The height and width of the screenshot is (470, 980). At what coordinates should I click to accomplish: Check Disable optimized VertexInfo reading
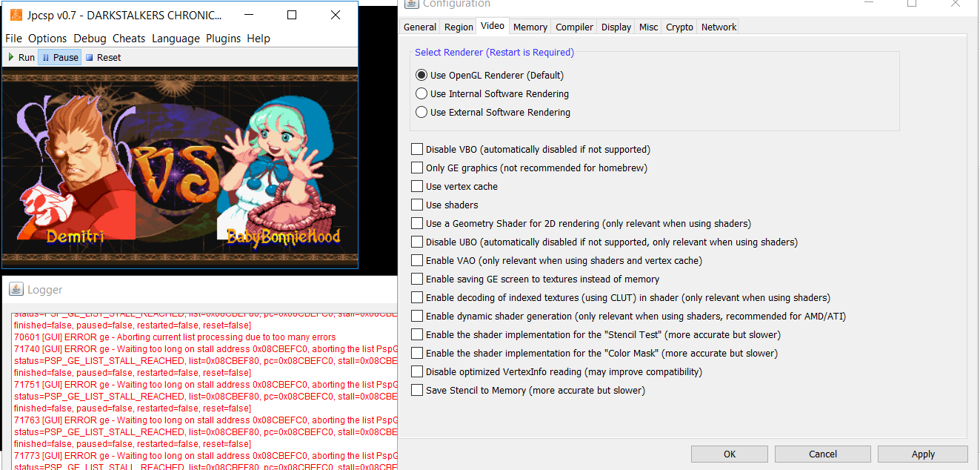coord(418,371)
